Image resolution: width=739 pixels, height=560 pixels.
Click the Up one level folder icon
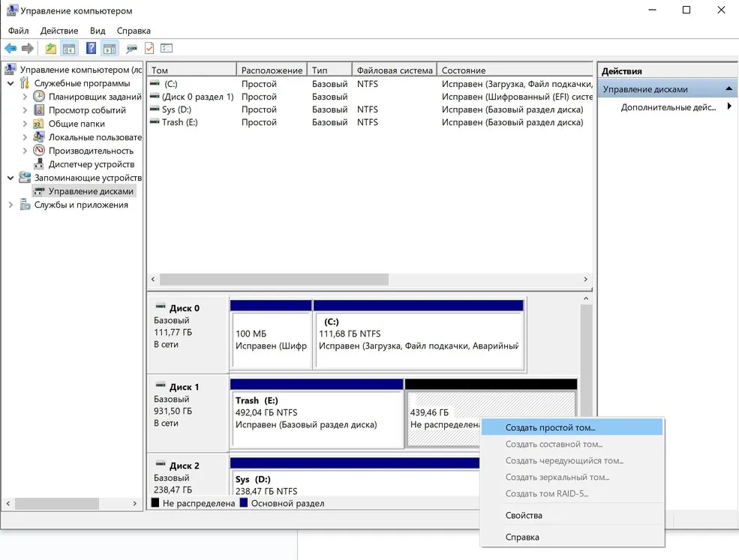coord(50,48)
